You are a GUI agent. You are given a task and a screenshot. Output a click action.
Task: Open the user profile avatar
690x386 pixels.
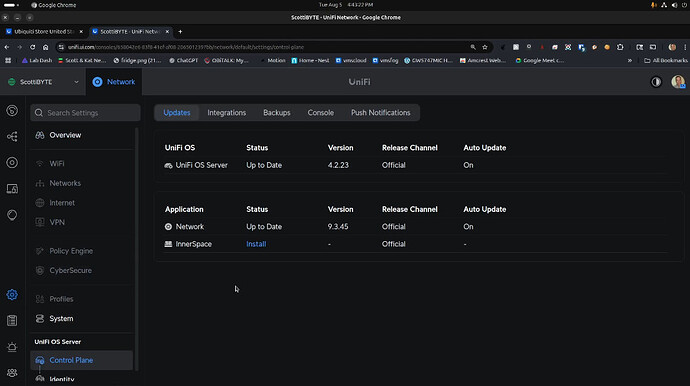click(678, 82)
